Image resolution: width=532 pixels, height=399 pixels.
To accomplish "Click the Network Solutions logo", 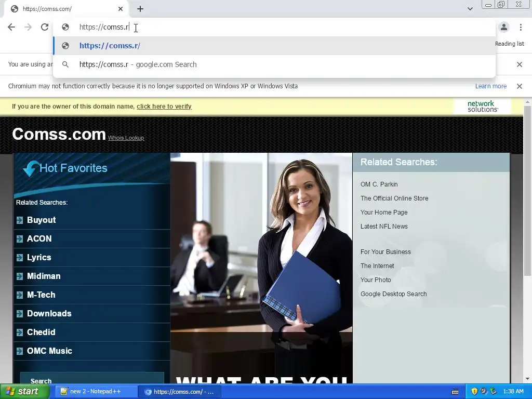I will pyautogui.click(x=483, y=107).
